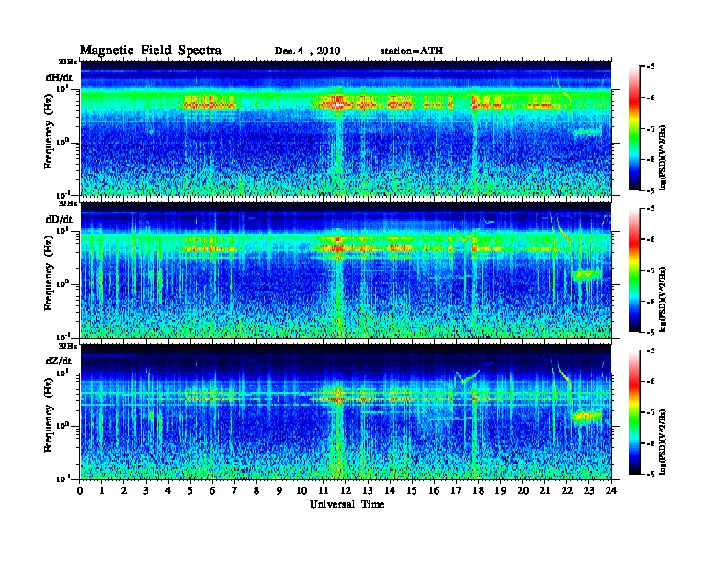Click the "12" tick on the Universal Time axis
Screen dimensions: 728x563
click(345, 491)
